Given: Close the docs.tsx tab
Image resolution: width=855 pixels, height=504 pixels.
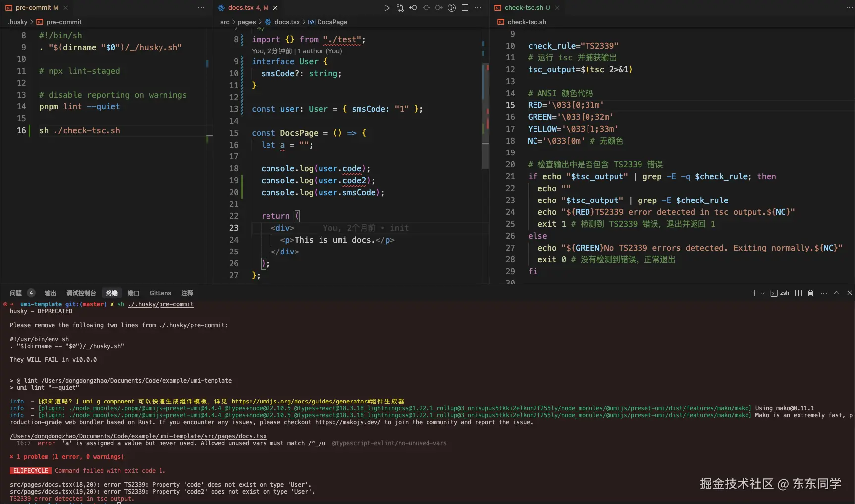Looking at the screenshot, I should pyautogui.click(x=275, y=8).
